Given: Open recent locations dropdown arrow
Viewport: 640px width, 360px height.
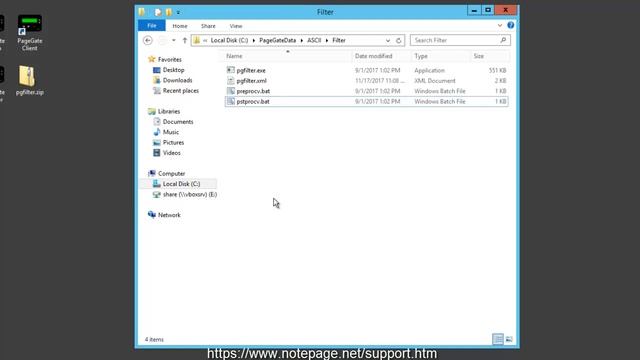Looking at the screenshot, I should [174, 40].
